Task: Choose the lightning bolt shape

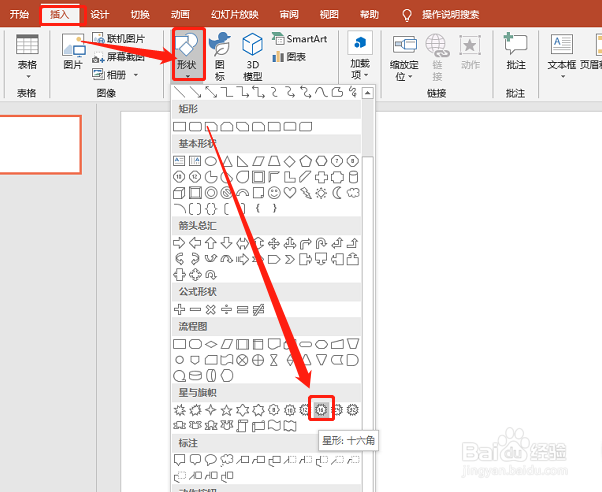Action: click(306, 192)
